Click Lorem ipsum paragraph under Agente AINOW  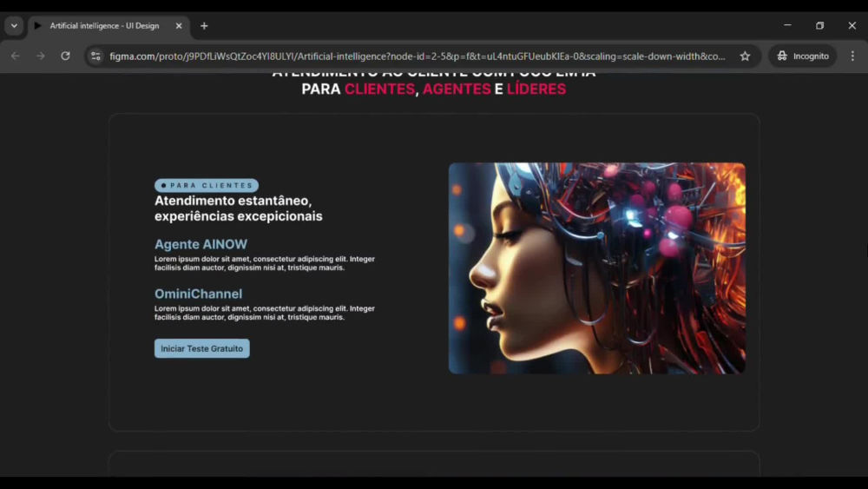click(x=265, y=263)
